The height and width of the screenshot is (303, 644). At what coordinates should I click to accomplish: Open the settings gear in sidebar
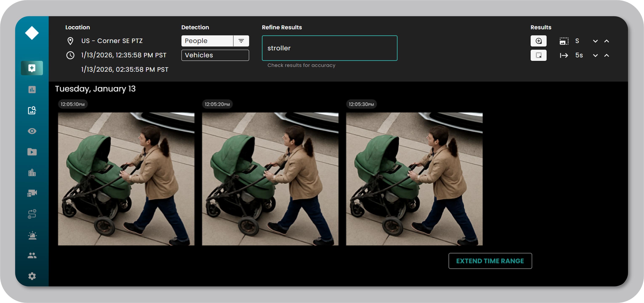(32, 276)
